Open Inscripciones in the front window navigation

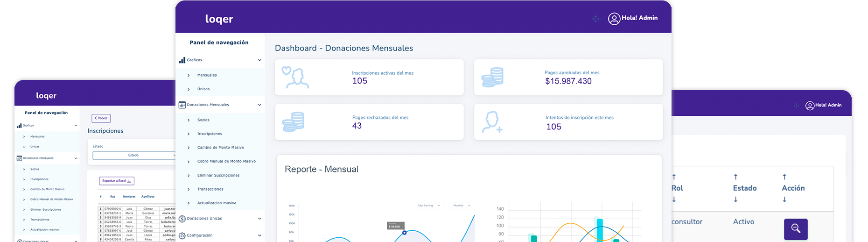[x=210, y=134]
